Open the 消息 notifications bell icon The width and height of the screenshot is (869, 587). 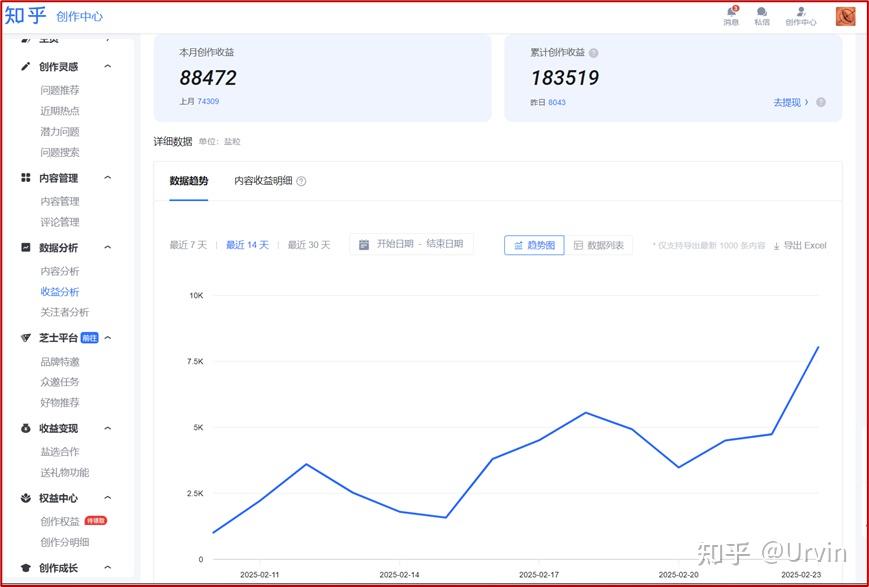coord(732,12)
